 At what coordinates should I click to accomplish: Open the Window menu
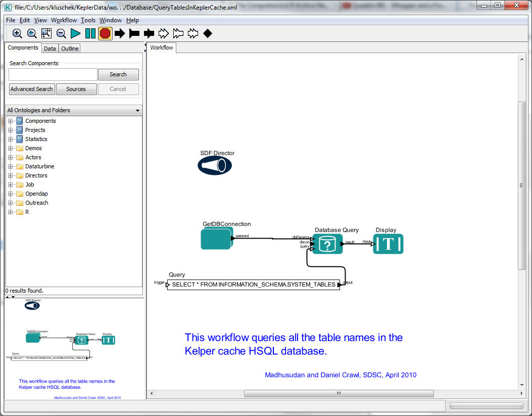111,20
